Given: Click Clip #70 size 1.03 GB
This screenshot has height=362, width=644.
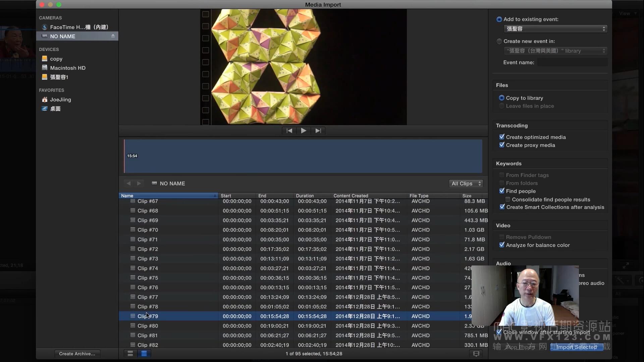Looking at the screenshot, I should pyautogui.click(x=474, y=230).
